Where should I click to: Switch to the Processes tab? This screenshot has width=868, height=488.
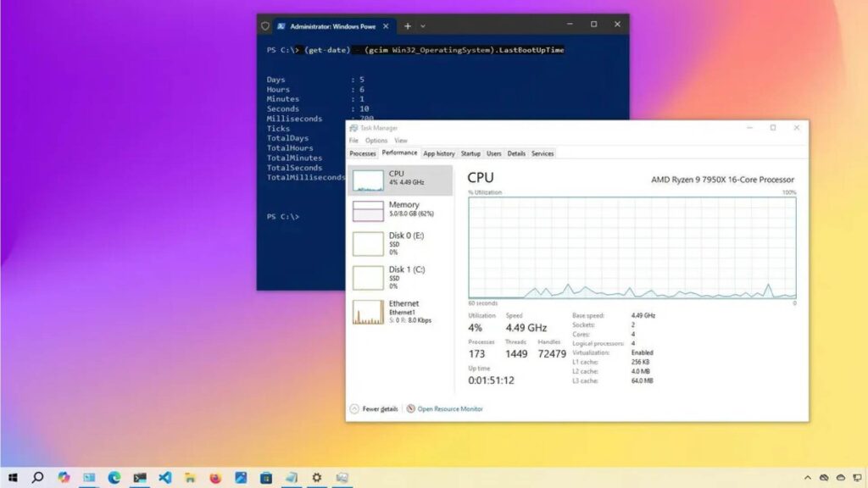pos(363,153)
